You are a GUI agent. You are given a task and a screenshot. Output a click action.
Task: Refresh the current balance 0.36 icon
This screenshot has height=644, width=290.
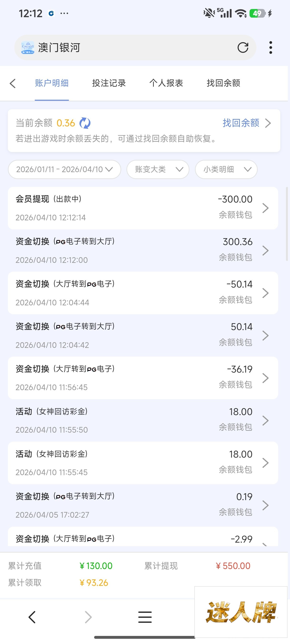point(85,123)
